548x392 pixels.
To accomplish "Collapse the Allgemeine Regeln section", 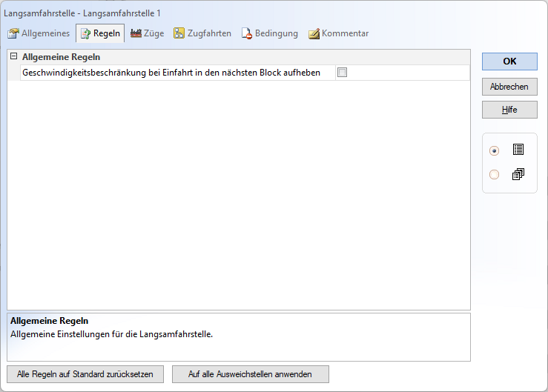I will (13, 56).
